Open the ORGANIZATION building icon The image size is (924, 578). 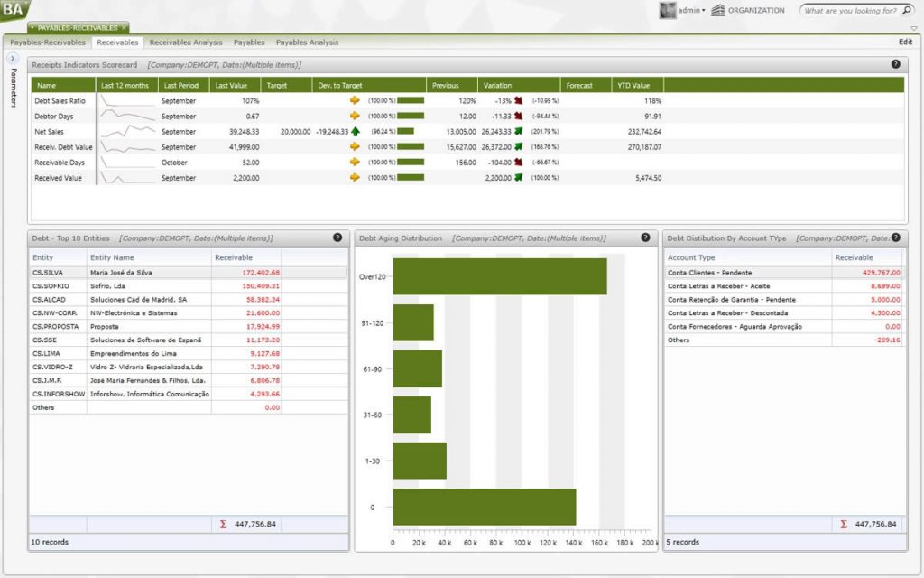(717, 10)
